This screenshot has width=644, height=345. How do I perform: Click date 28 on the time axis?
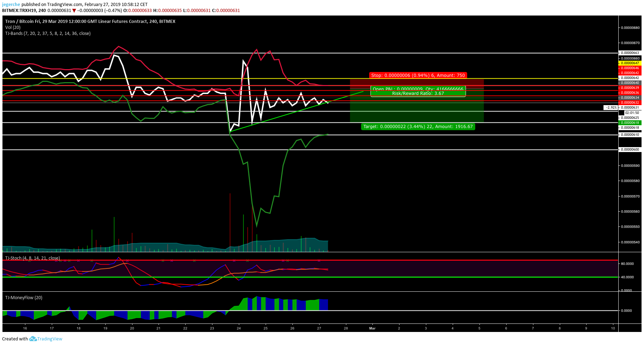tap(346, 328)
